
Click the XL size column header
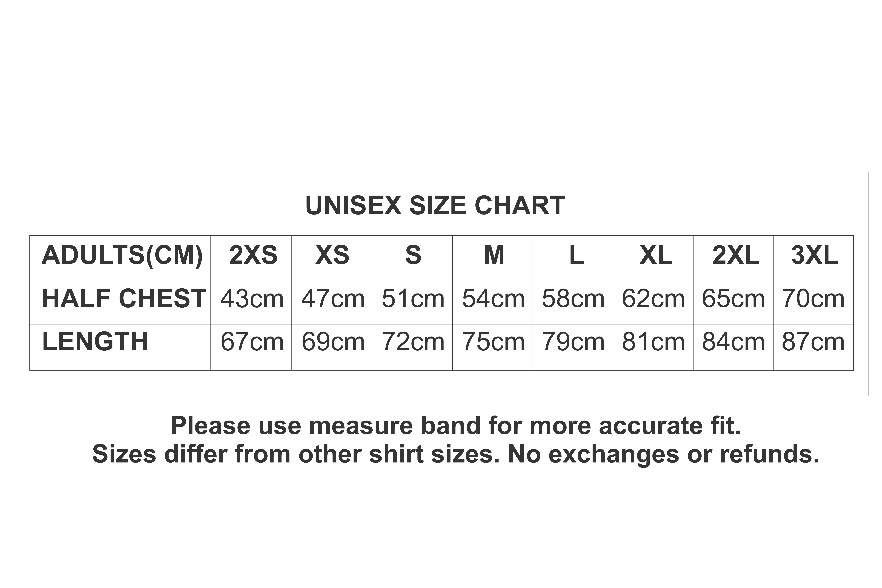(x=653, y=255)
